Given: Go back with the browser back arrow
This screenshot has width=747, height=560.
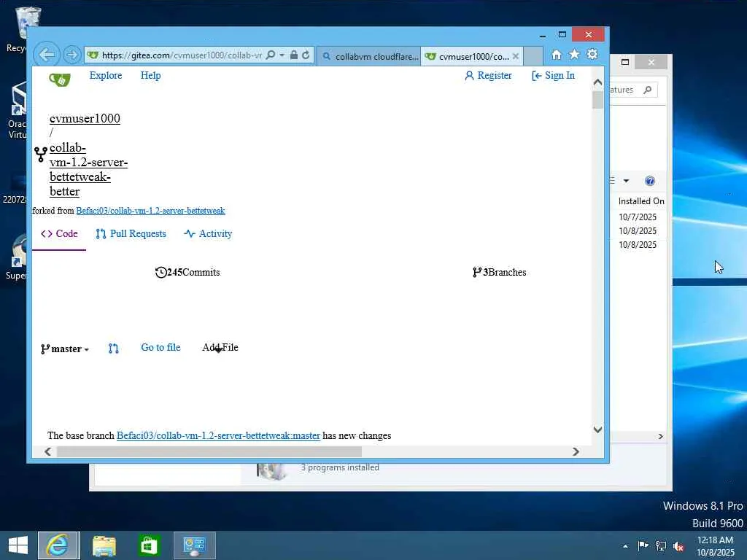Looking at the screenshot, I should (x=47, y=55).
